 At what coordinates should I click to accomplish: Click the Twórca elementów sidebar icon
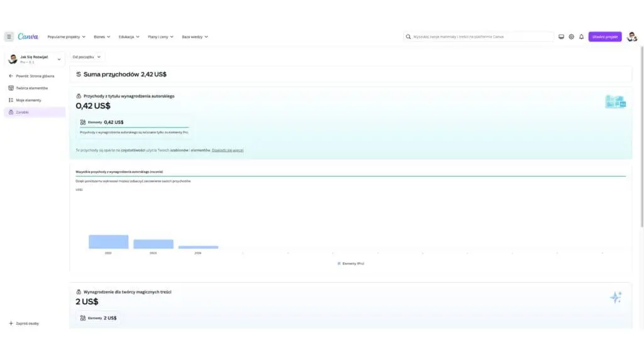11,88
